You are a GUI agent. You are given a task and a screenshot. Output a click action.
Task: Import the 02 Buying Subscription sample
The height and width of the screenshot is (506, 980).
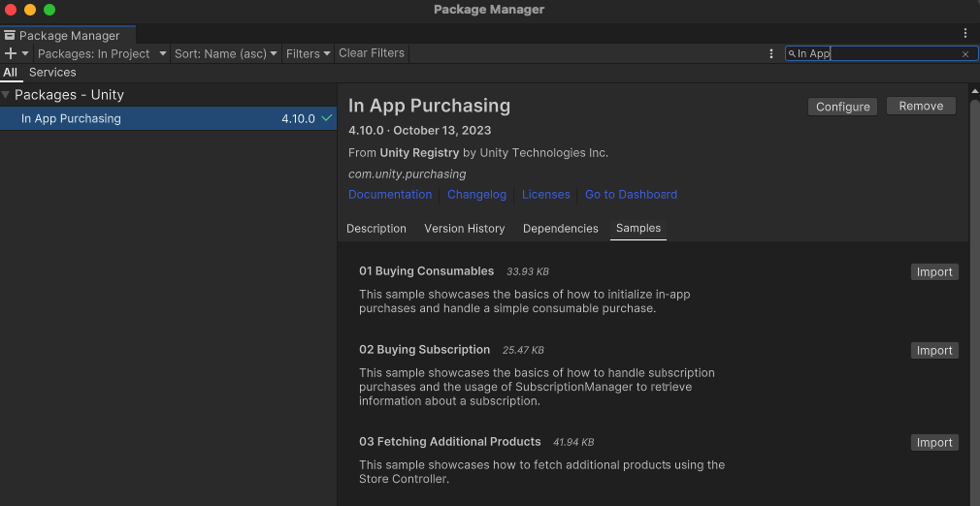click(x=934, y=351)
